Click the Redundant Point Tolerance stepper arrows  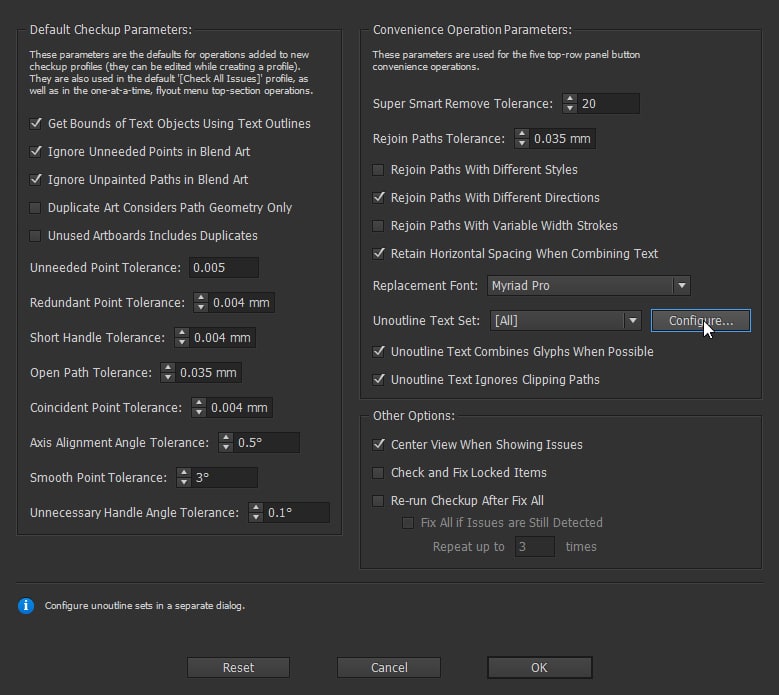(201, 303)
